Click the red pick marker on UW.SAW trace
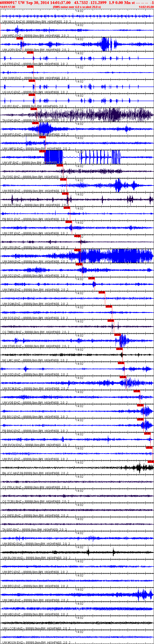Screen dimensions: 154x644 pyautogui.click(x=77, y=250)
